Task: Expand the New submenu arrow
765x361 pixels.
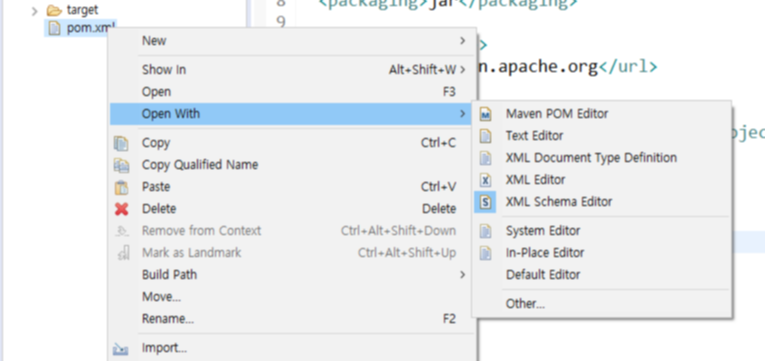Action: [462, 41]
